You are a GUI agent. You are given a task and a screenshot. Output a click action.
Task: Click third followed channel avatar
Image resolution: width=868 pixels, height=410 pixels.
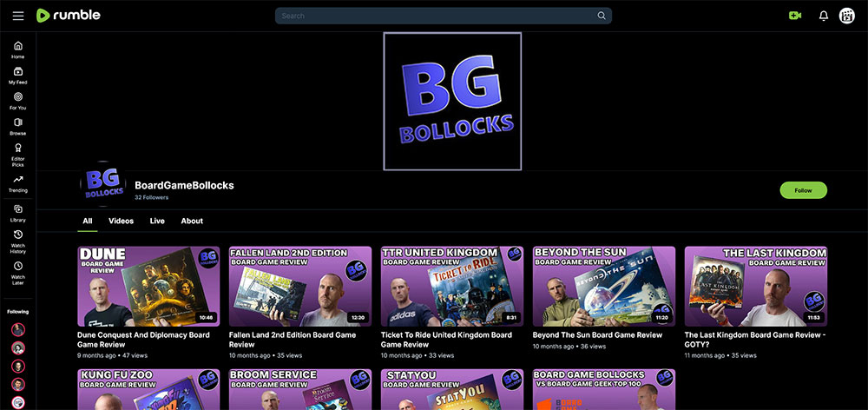(18, 367)
